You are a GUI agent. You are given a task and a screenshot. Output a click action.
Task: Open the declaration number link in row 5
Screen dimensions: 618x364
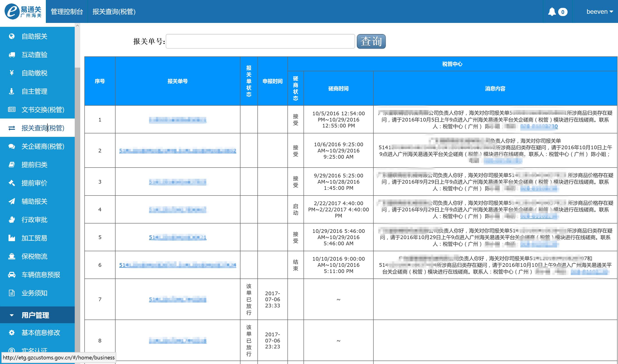178,237
